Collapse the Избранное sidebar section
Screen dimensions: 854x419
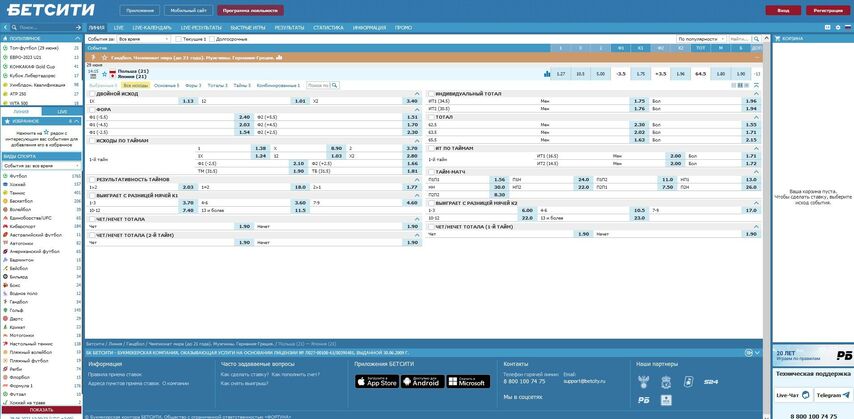[x=77, y=121]
